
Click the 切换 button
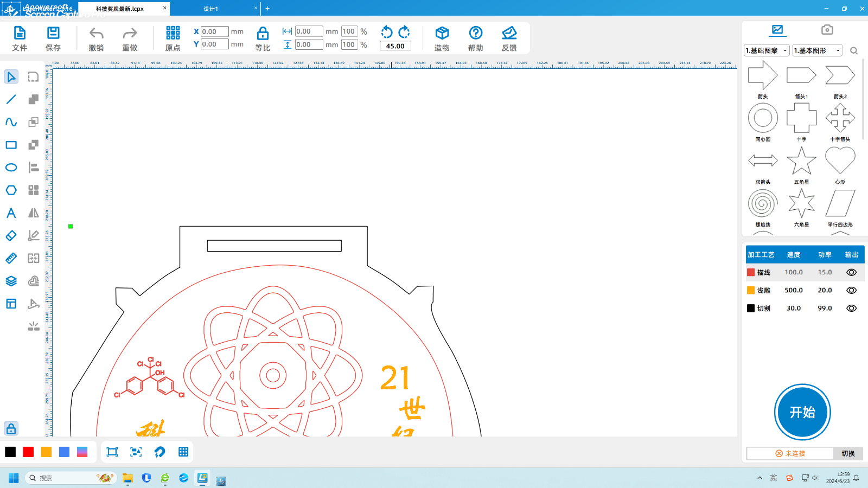pyautogui.click(x=847, y=453)
